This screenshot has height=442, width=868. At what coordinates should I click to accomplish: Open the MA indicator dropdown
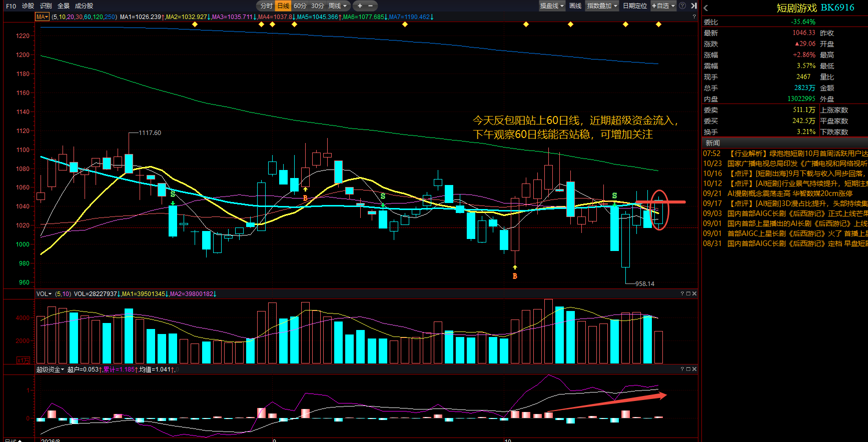42,17
